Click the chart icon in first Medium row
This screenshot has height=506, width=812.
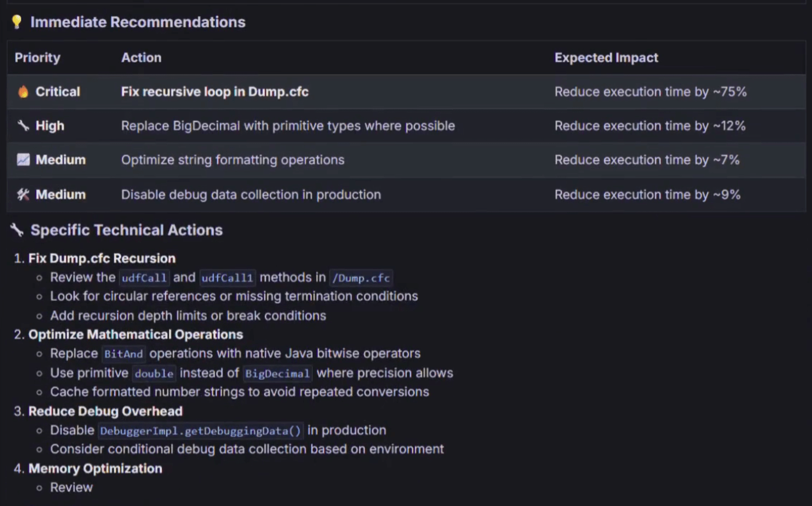[23, 160]
